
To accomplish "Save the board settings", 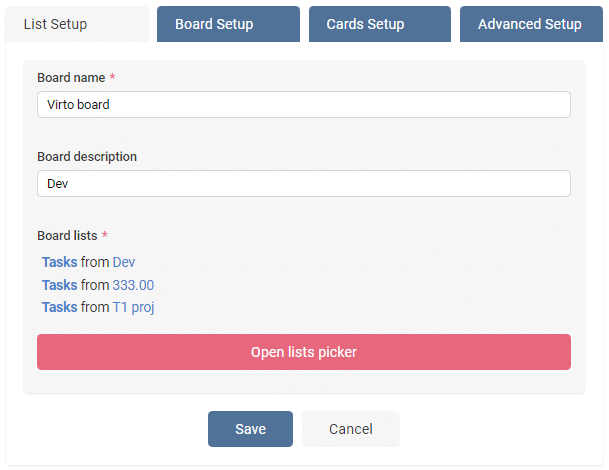I will coord(250,429).
